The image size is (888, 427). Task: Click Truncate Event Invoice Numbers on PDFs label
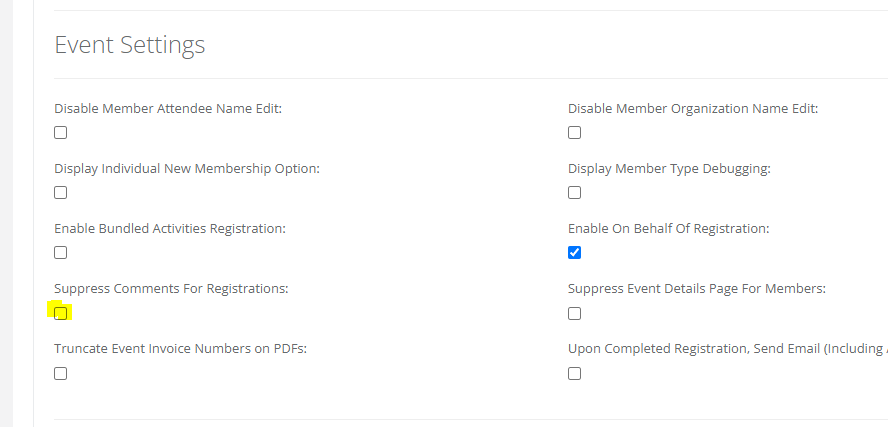click(x=180, y=349)
